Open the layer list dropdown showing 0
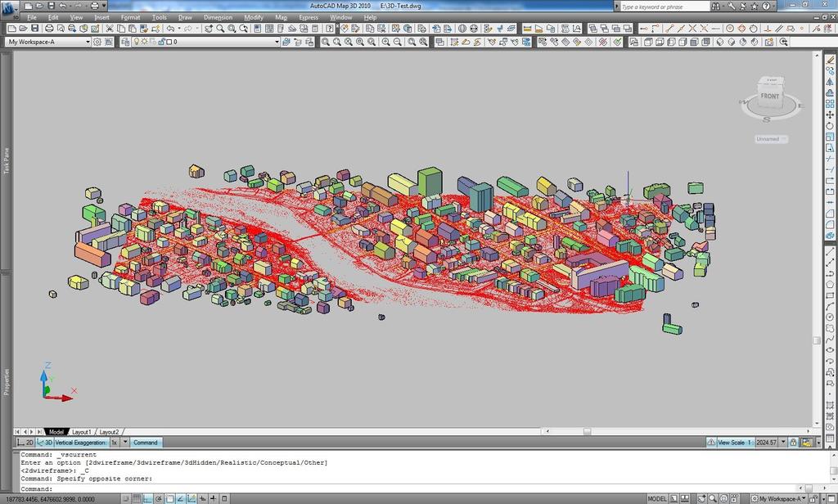The height and width of the screenshot is (504, 838). point(277,42)
